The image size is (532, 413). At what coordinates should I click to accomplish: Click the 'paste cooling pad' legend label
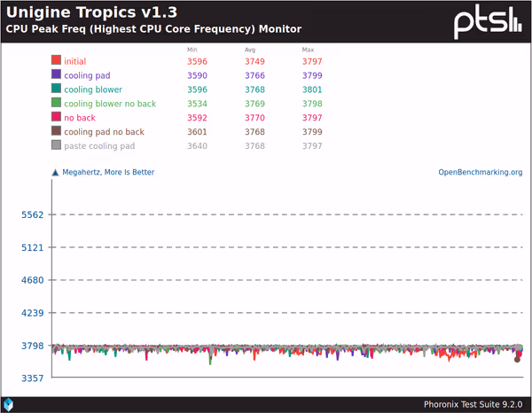(x=99, y=146)
